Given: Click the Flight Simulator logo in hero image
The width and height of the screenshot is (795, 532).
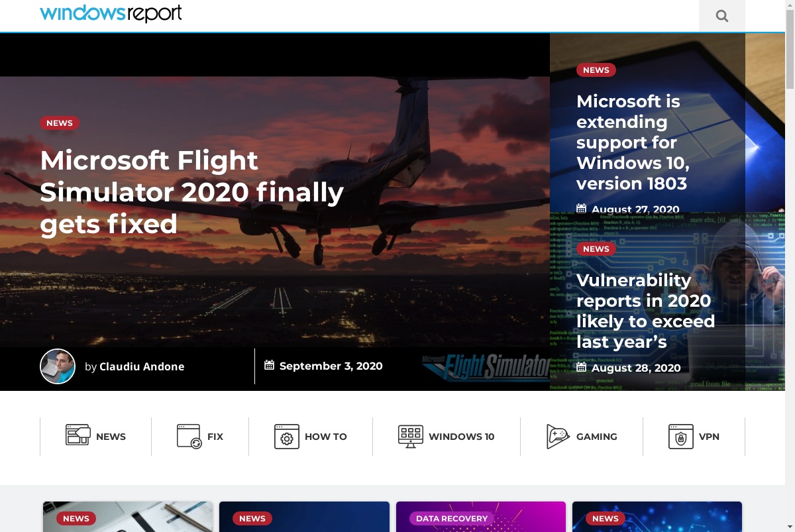Looking at the screenshot, I should [486, 366].
